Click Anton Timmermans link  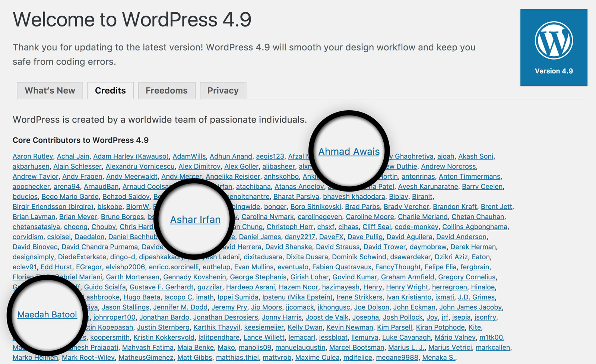point(470,177)
